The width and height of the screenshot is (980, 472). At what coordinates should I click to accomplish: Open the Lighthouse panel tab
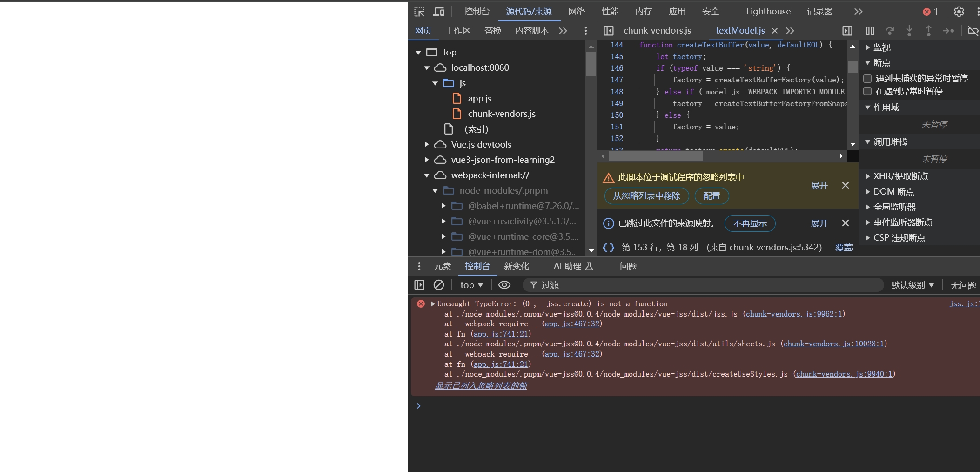pos(768,12)
